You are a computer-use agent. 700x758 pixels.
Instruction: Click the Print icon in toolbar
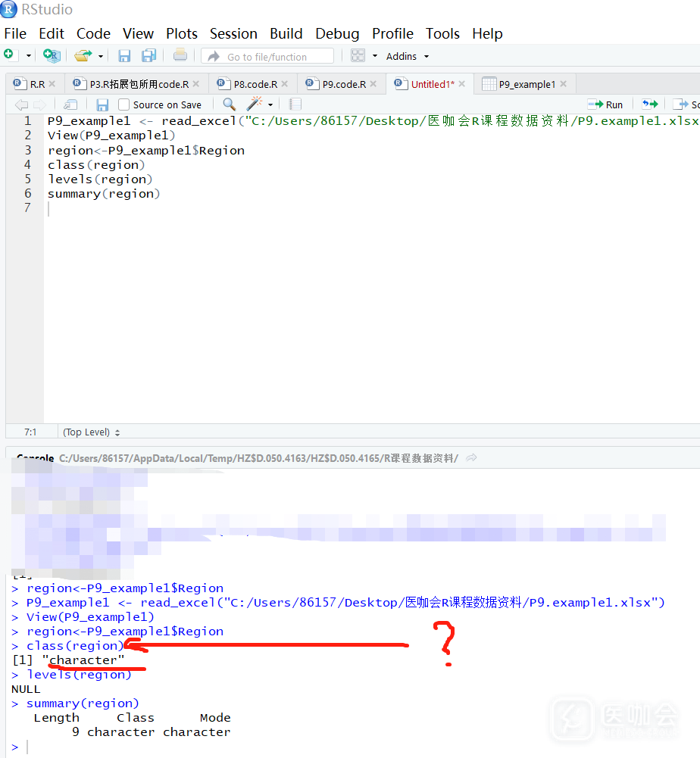click(180, 55)
